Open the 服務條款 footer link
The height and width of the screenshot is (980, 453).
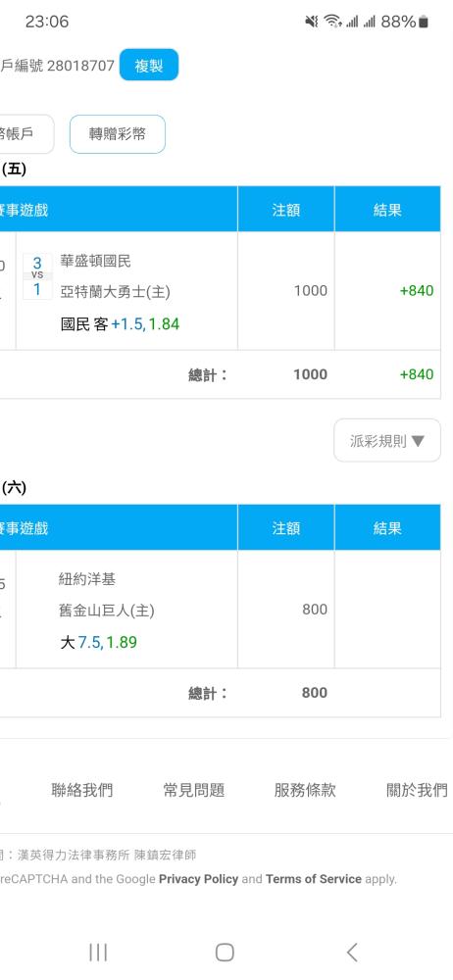click(305, 790)
